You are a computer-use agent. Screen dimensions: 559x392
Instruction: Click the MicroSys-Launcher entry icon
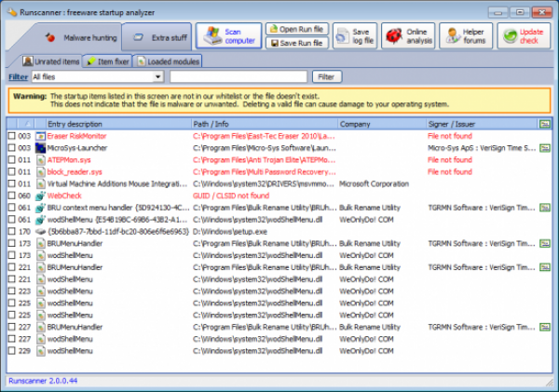click(x=40, y=147)
